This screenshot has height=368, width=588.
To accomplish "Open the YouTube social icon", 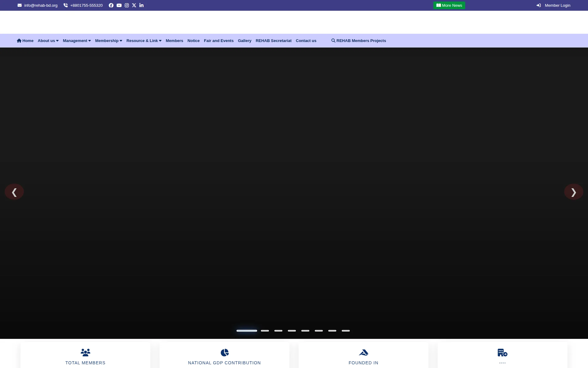I will 119,5.
